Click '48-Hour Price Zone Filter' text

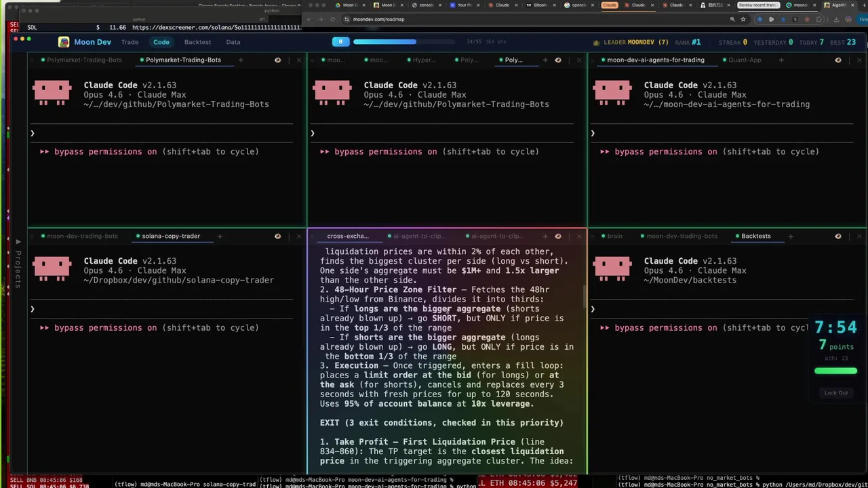point(395,290)
